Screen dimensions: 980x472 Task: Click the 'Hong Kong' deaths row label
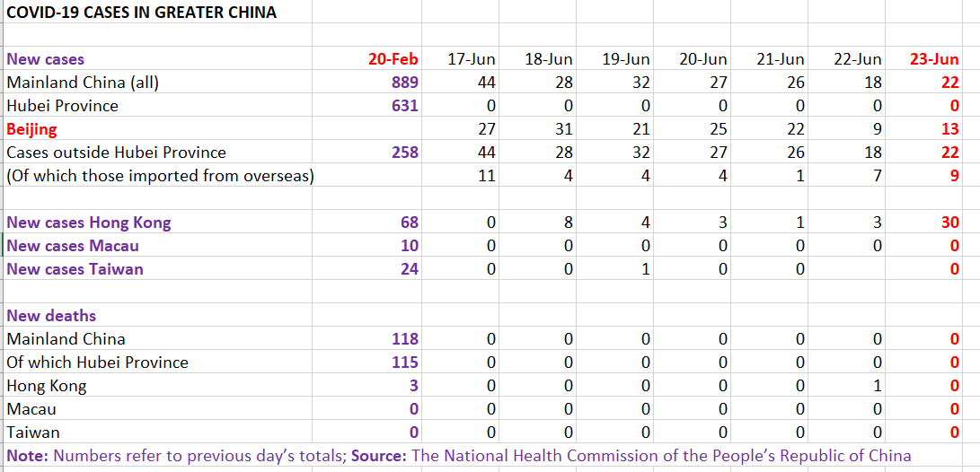pyautogui.click(x=46, y=386)
